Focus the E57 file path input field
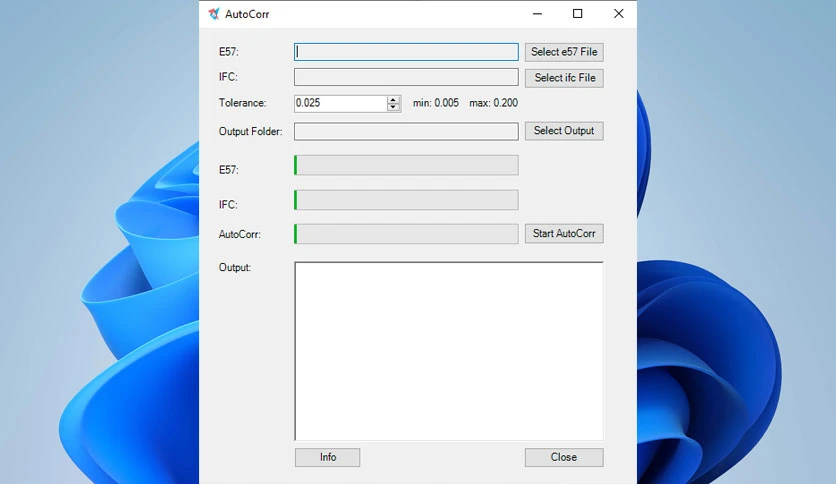Viewport: 836px width, 484px height. pyautogui.click(x=406, y=52)
